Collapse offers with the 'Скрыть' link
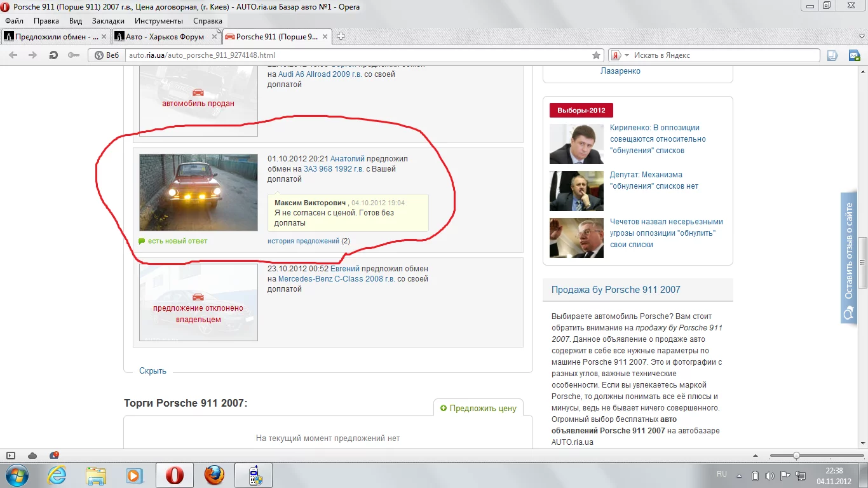868x488 pixels. click(x=153, y=371)
